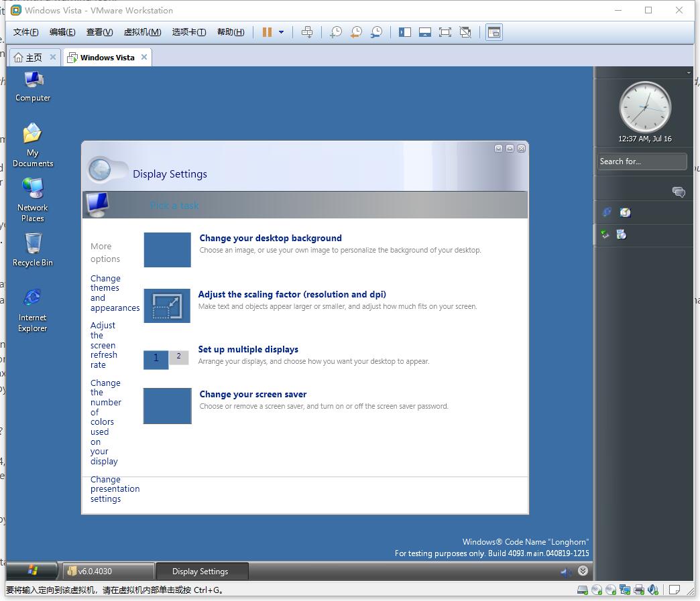Open the 编辑(E) menu
This screenshot has width=700, height=601.
pyautogui.click(x=62, y=32)
